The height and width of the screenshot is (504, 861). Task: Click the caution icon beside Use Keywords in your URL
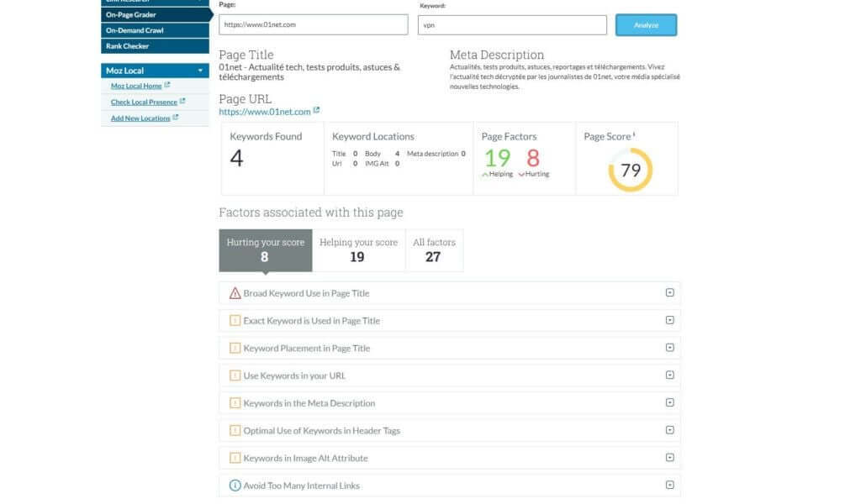pos(235,375)
